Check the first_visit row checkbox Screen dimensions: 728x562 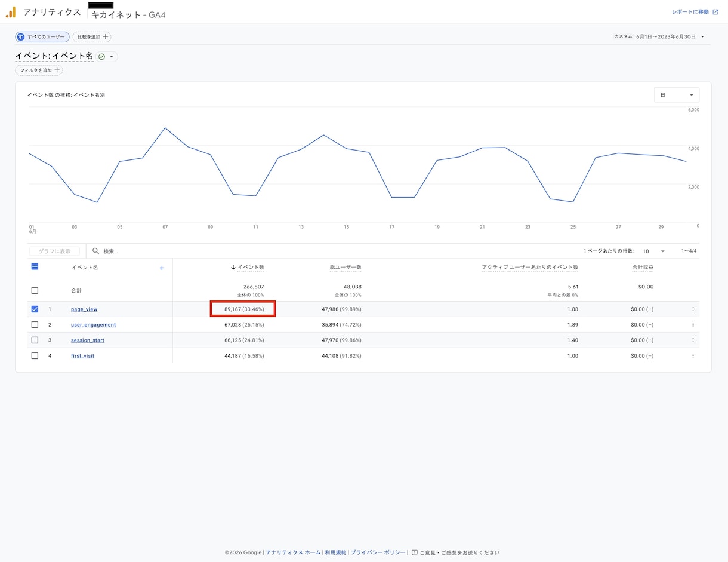tap(35, 356)
